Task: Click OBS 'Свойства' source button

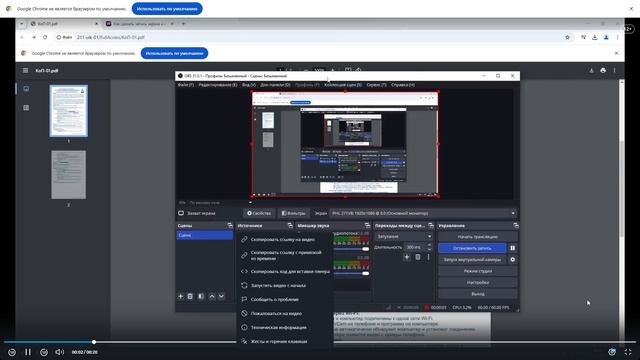Action: tap(259, 213)
